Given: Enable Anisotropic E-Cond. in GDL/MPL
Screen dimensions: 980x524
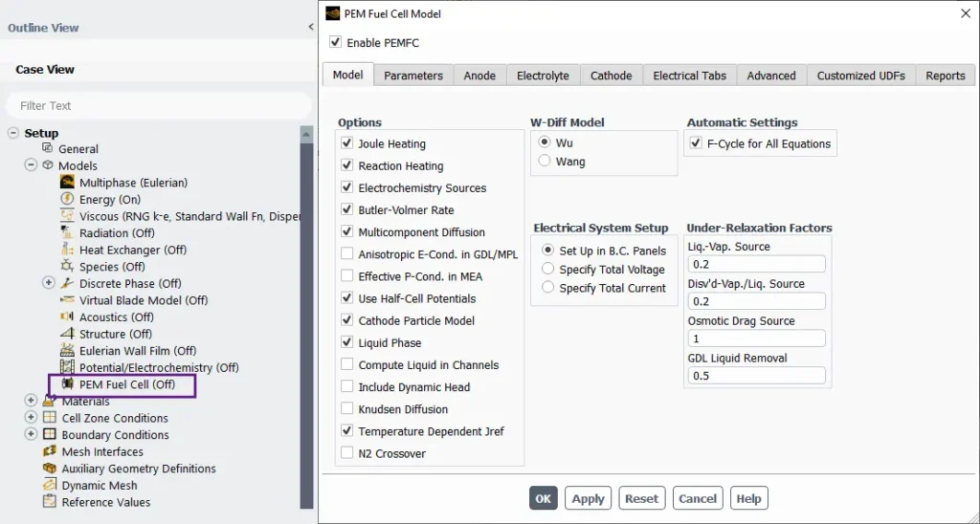Looking at the screenshot, I should (346, 253).
